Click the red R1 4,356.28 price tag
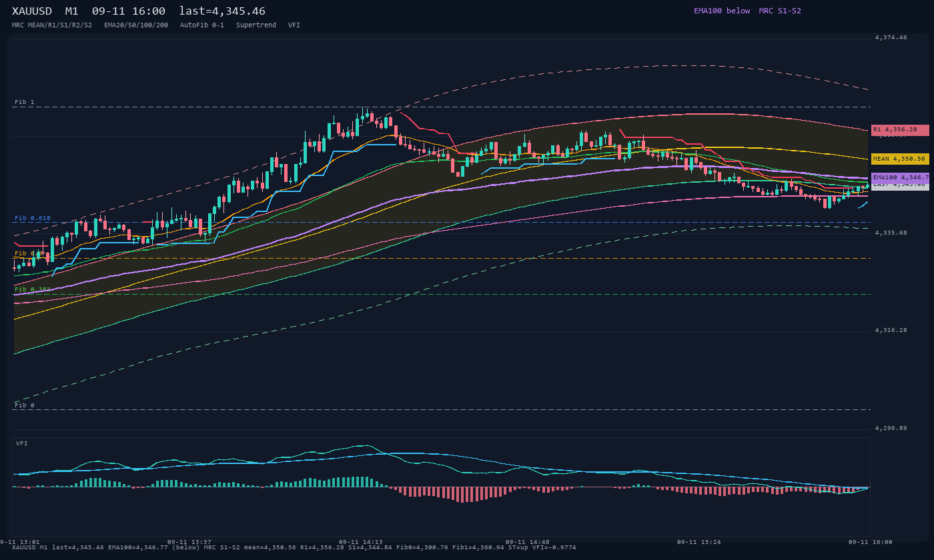The width and height of the screenshot is (934, 560). [x=900, y=130]
